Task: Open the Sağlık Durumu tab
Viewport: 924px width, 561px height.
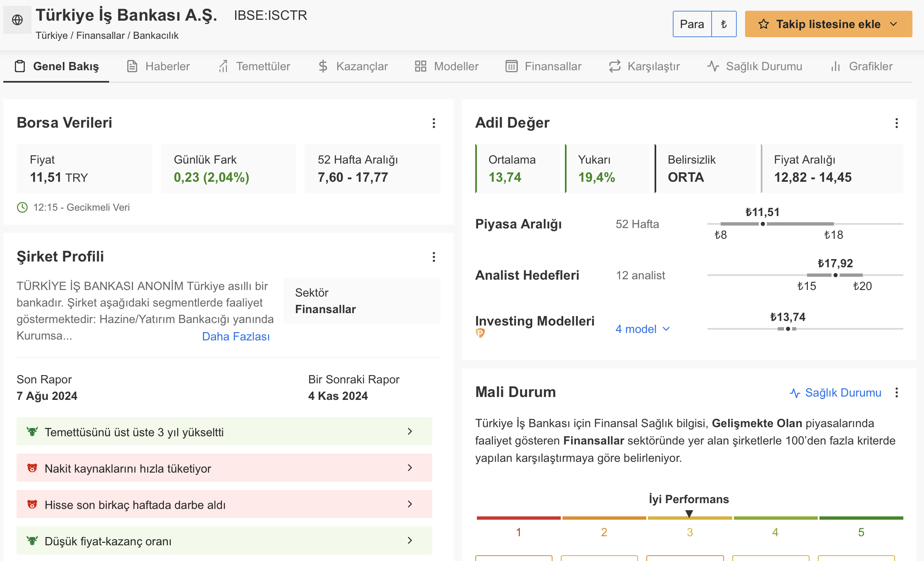Action: pyautogui.click(x=755, y=66)
